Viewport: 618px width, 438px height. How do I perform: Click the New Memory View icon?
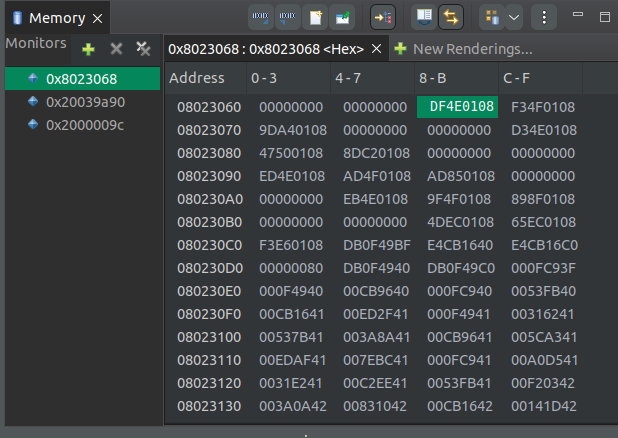[315, 17]
